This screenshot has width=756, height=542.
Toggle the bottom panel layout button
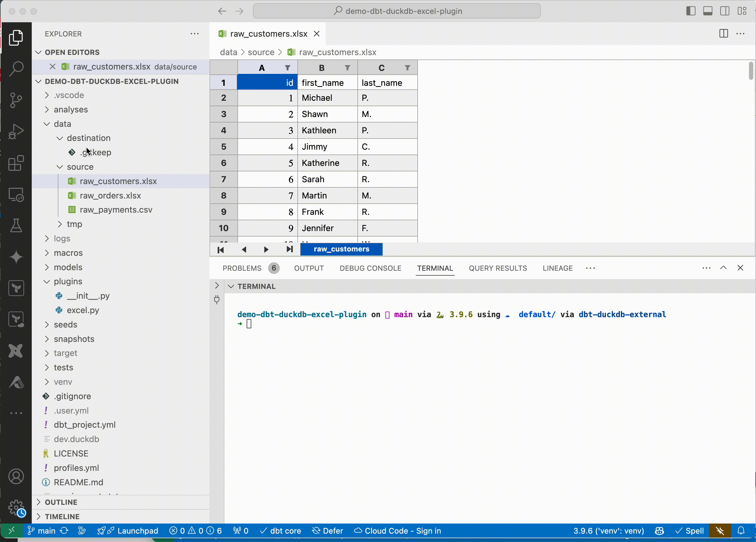tap(708, 11)
